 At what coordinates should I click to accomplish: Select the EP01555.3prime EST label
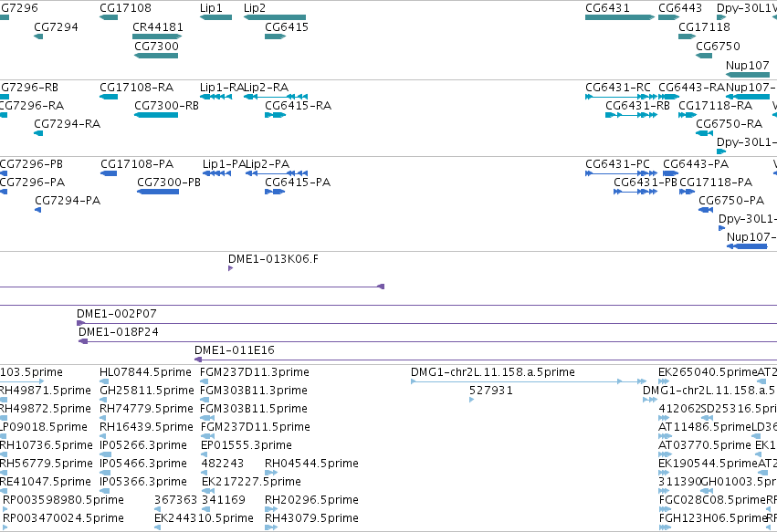(247, 445)
